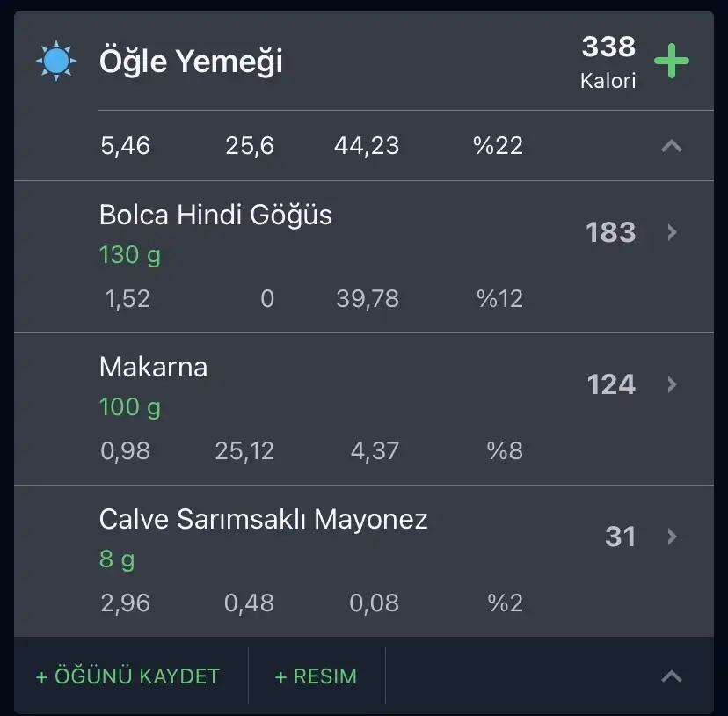
Task: Open Calve Sarımsaklı Mayonez details arrow
Action: coord(672,537)
